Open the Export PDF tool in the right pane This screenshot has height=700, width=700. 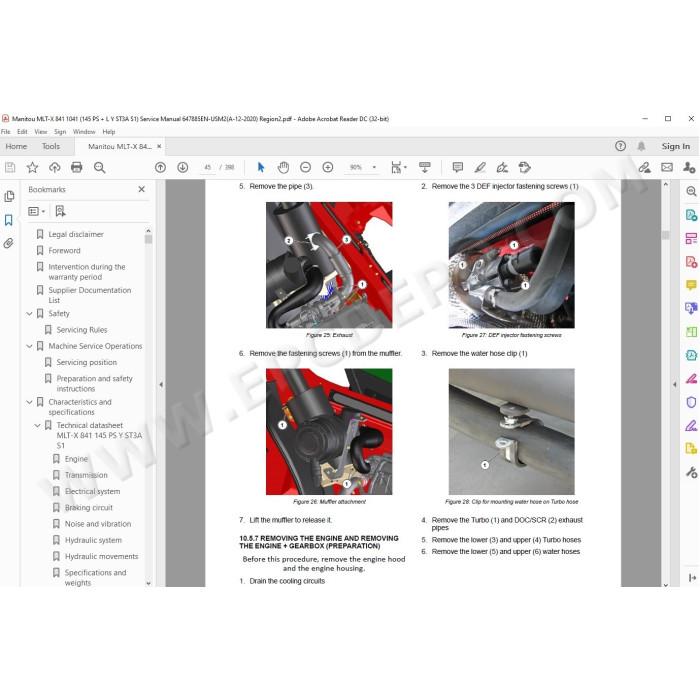point(691,215)
